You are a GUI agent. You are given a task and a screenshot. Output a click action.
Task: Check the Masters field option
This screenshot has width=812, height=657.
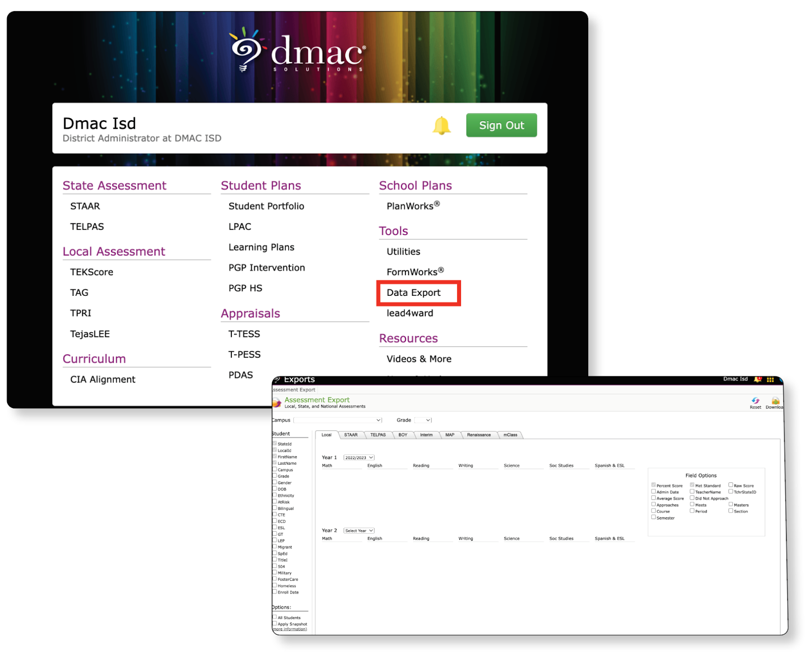[x=731, y=504]
